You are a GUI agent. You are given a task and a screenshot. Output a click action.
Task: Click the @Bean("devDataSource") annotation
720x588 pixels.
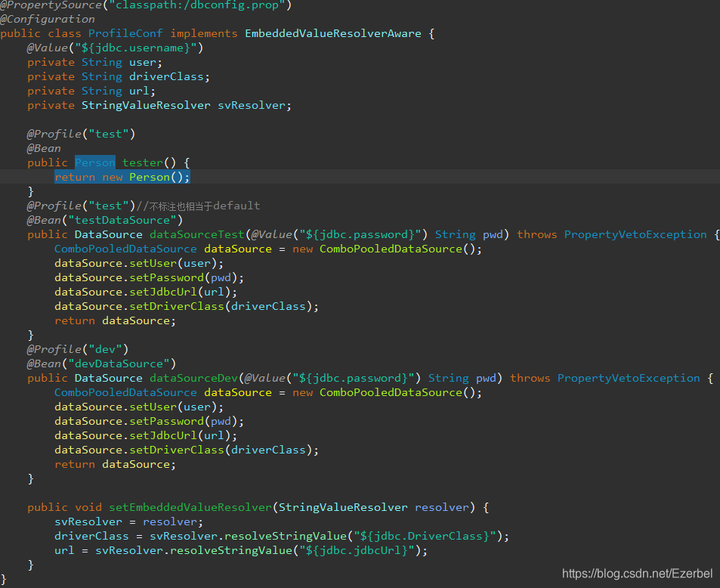(101, 364)
